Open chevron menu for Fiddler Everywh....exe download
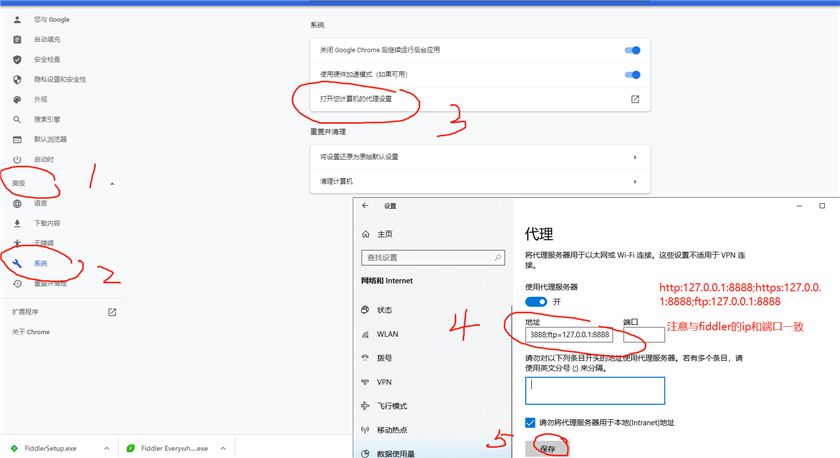This screenshot has width=840, height=458. point(223,448)
